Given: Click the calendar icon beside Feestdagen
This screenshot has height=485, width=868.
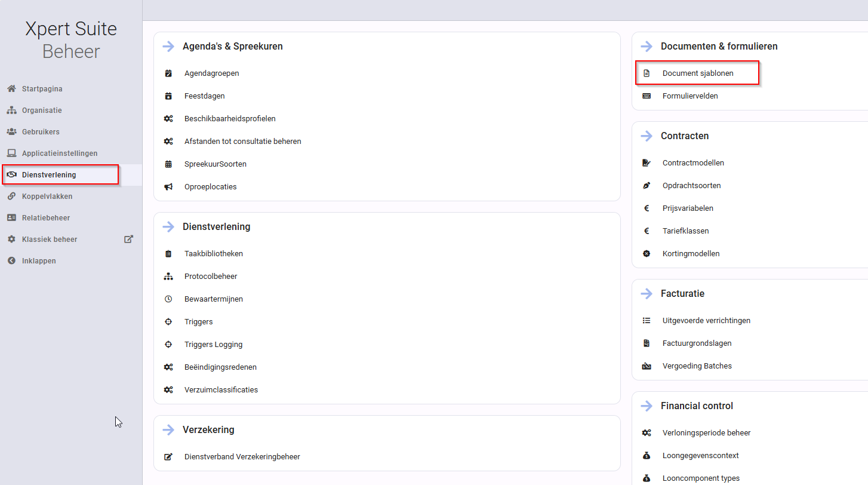Looking at the screenshot, I should (168, 96).
